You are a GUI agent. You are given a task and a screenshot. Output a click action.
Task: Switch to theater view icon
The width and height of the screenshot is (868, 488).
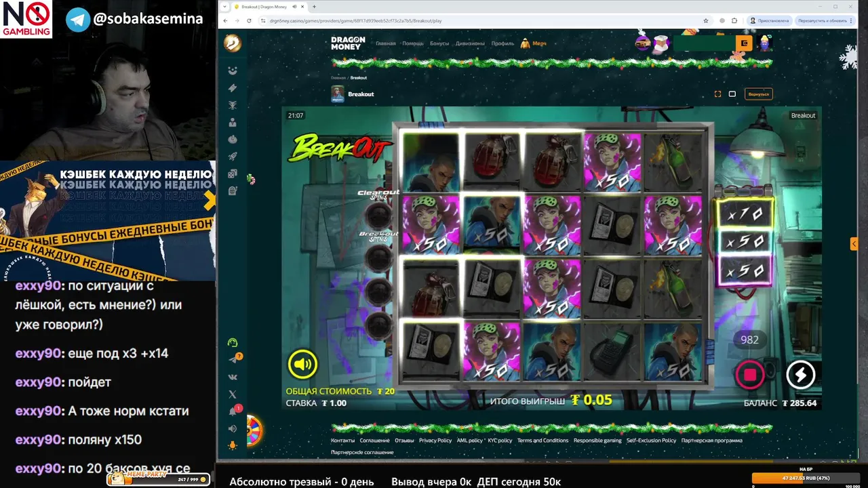click(732, 94)
